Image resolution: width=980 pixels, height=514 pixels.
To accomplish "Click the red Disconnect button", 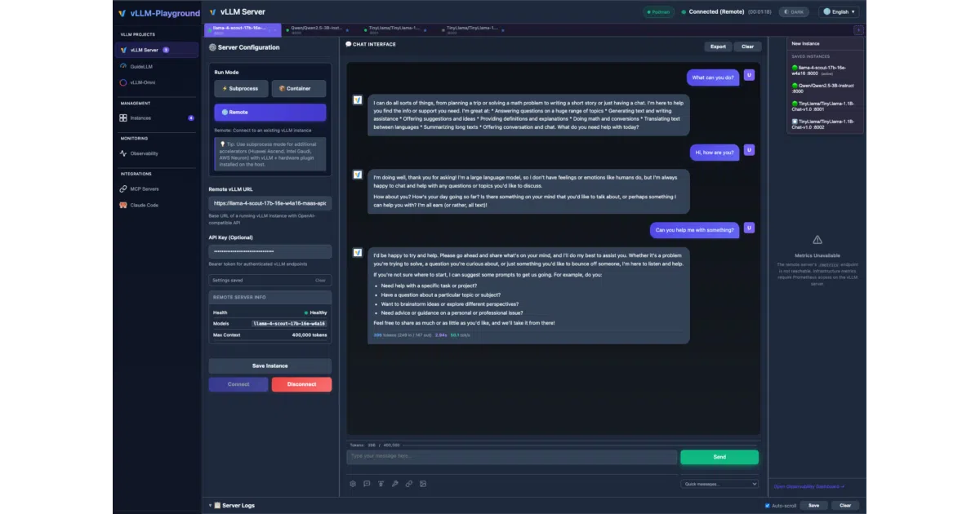I will [x=301, y=384].
